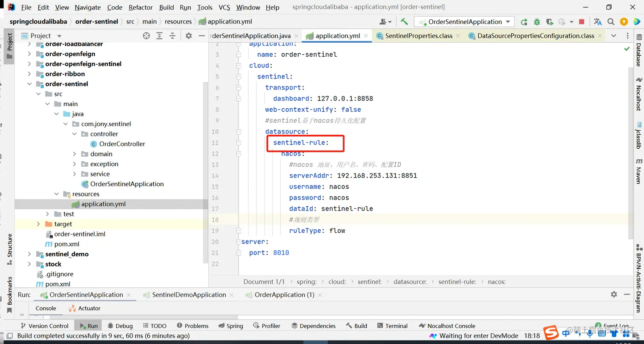644x344 pixels.
Task: Rerun OrderSentinelApplication from the toolbar
Action: (x=524, y=22)
